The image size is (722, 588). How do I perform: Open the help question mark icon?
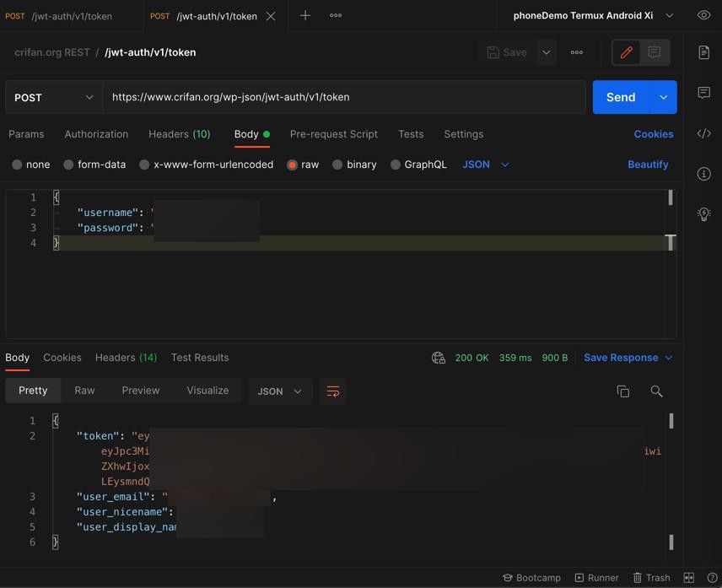tap(712, 578)
